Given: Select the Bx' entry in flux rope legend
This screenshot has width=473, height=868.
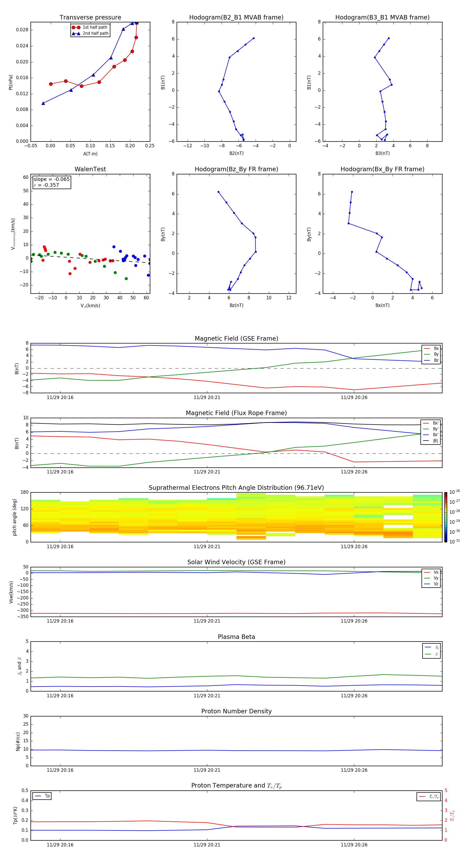Looking at the screenshot, I should pyautogui.click(x=431, y=423).
